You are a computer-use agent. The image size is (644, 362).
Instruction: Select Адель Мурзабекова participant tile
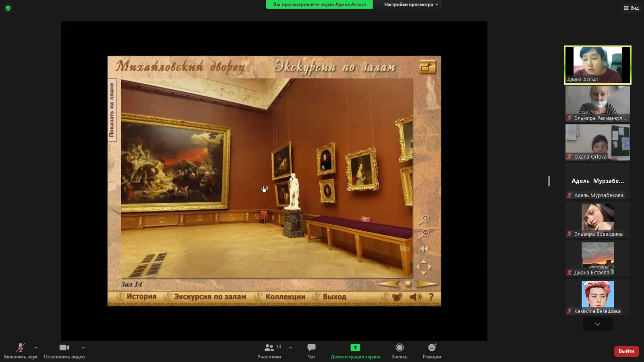[598, 181]
